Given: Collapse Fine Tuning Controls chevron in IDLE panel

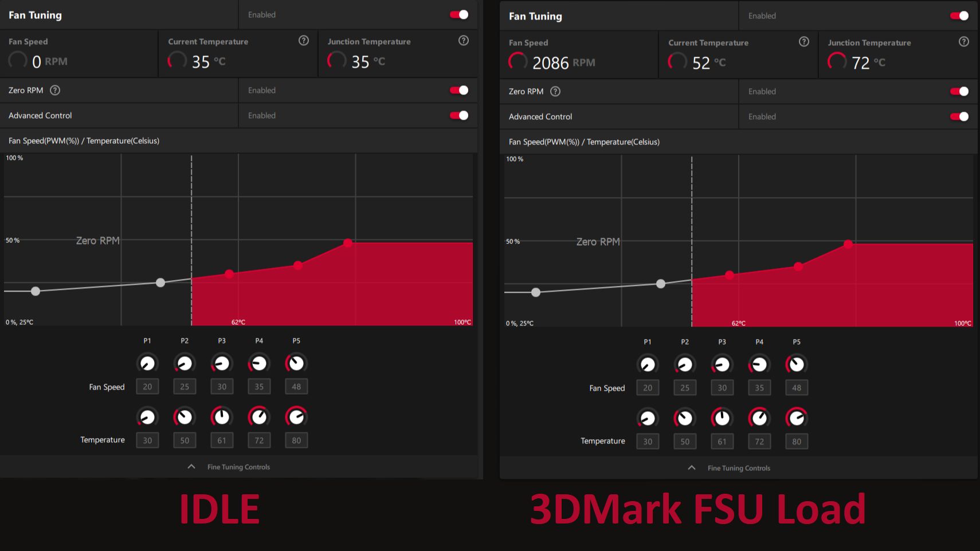Looking at the screenshot, I should tap(191, 467).
